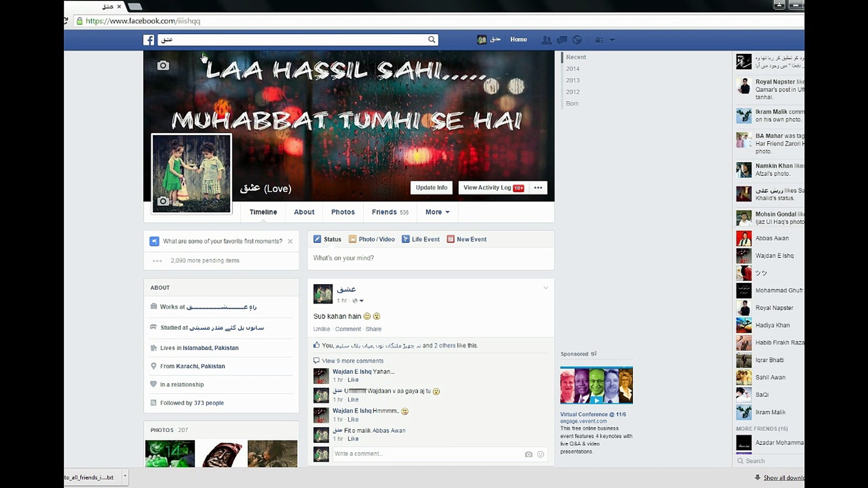
Task: Open the account settings caret menu
Action: coord(613,40)
